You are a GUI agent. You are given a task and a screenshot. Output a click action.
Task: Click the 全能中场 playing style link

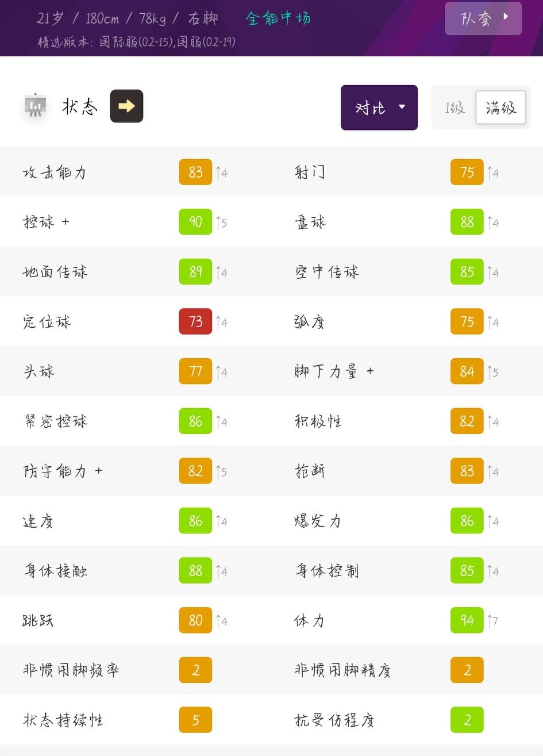[278, 18]
